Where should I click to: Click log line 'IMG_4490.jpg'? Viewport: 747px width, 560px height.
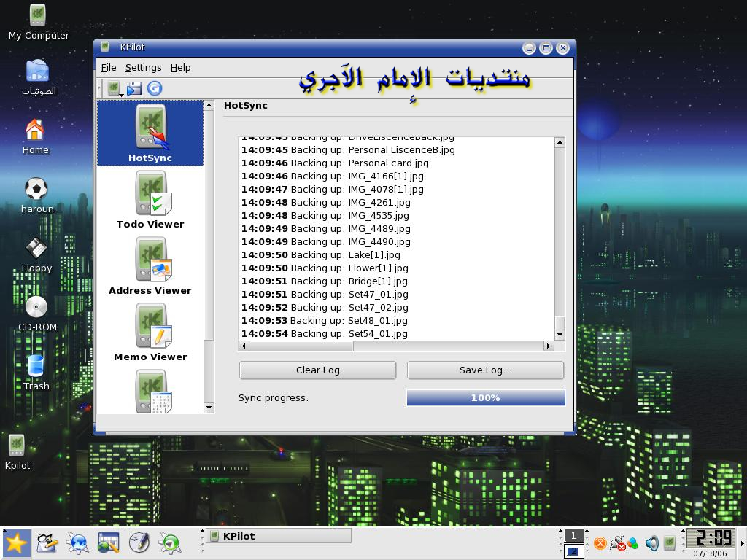click(326, 242)
